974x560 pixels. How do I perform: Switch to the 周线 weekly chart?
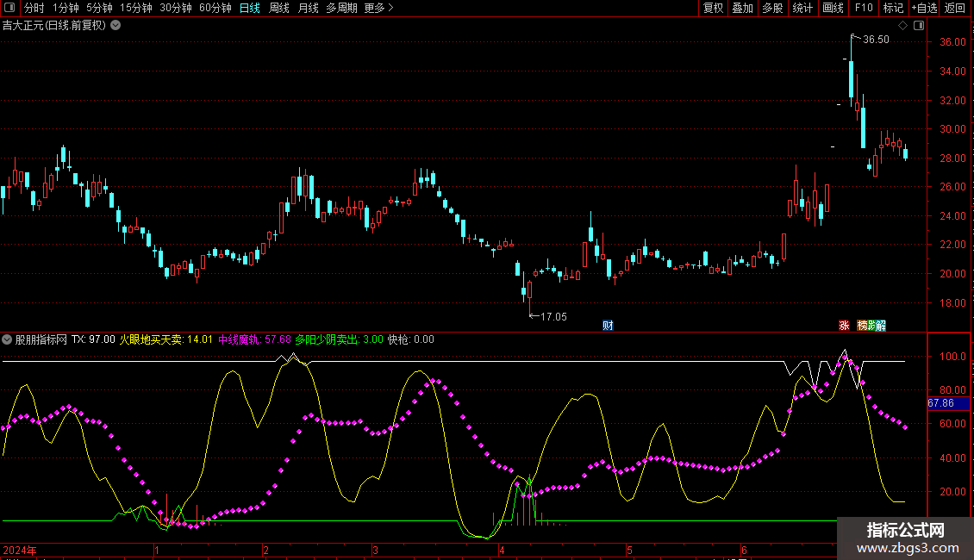click(279, 8)
